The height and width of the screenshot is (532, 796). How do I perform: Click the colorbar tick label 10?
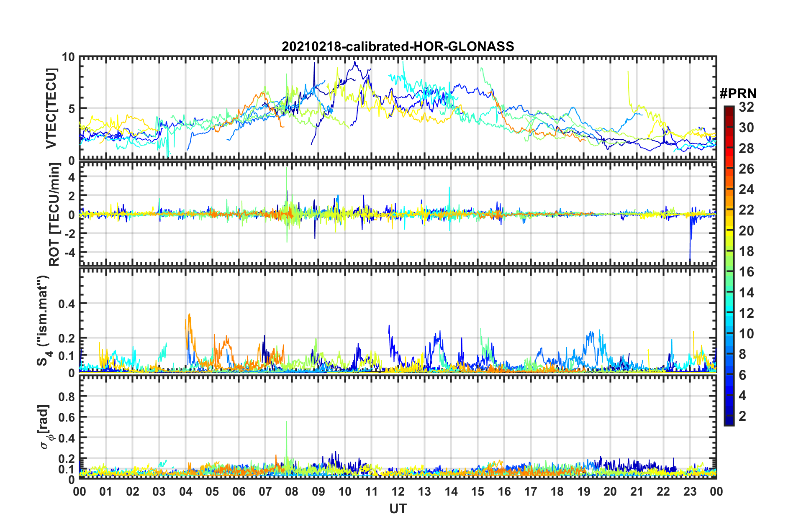[x=746, y=334]
